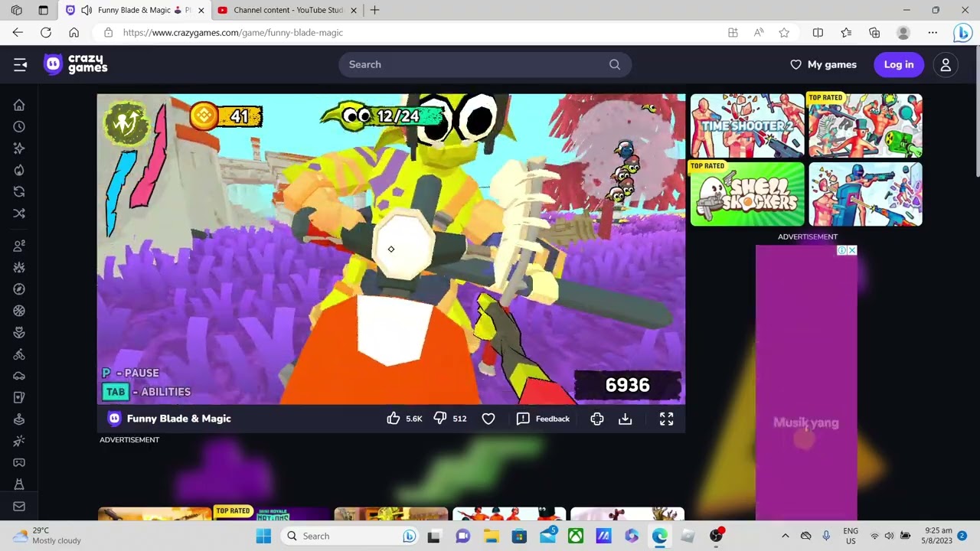Open adventure category via compass sidebar icon
Screen dimensions: 980x551
tap(19, 289)
